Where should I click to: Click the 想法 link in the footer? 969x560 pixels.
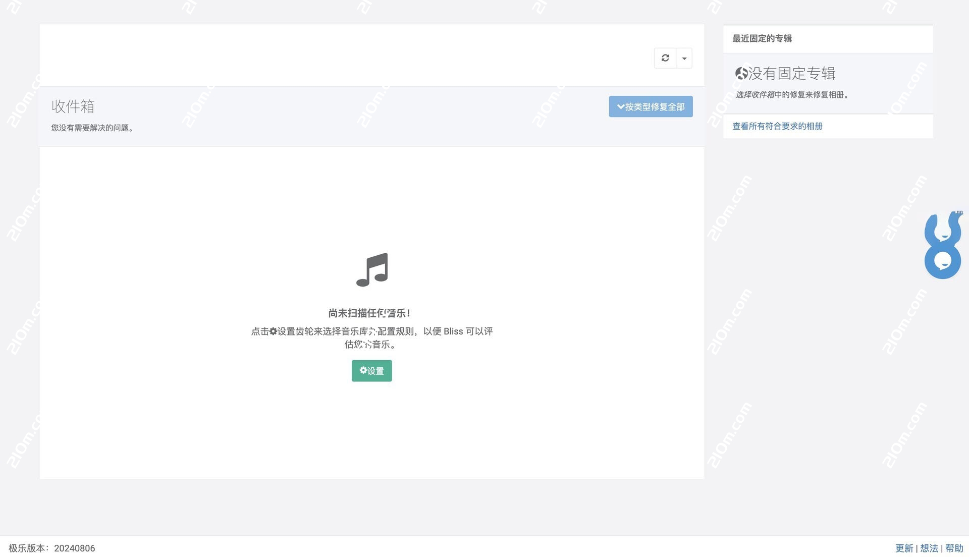(x=929, y=548)
